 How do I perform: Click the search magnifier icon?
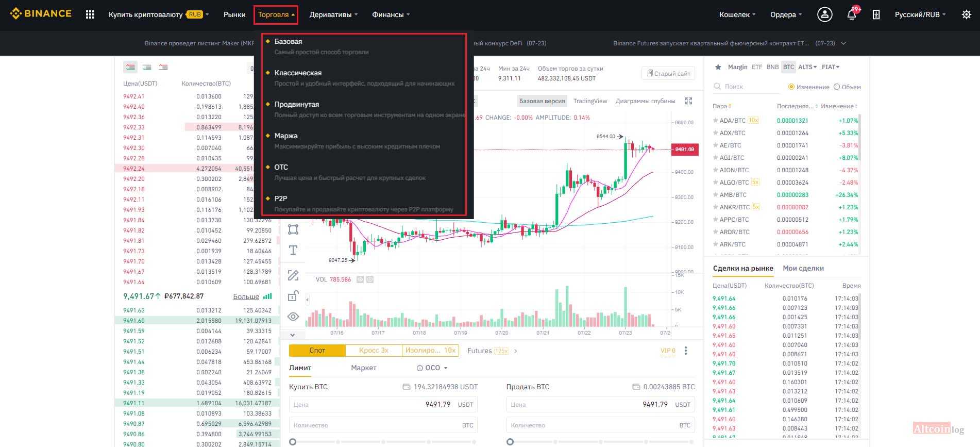pos(717,87)
